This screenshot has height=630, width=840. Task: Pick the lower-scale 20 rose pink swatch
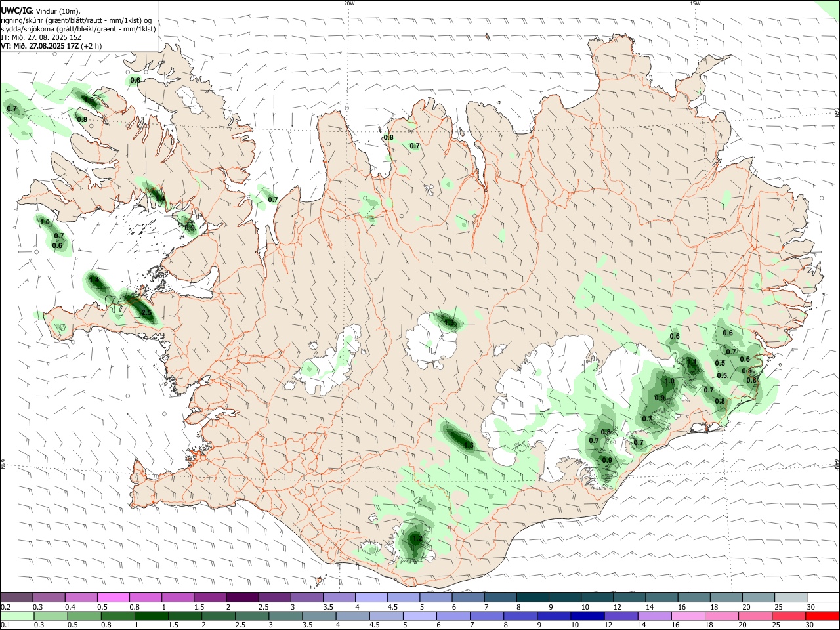[755, 616]
